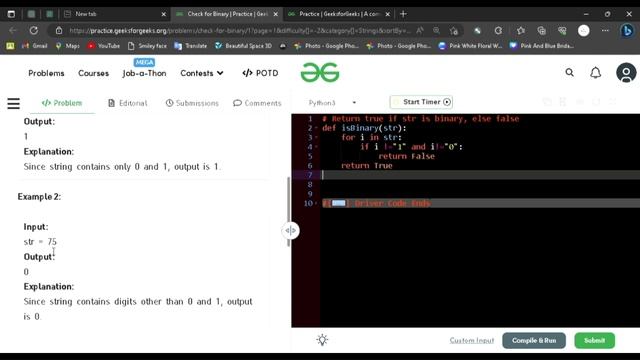Click the Compile & Run button
The image size is (640, 360).
[534, 340]
